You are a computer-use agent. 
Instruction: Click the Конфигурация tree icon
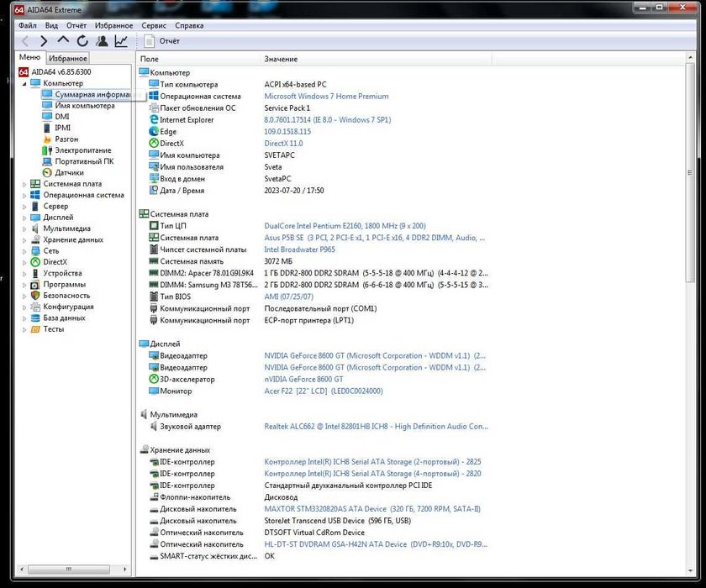pyautogui.click(x=35, y=307)
